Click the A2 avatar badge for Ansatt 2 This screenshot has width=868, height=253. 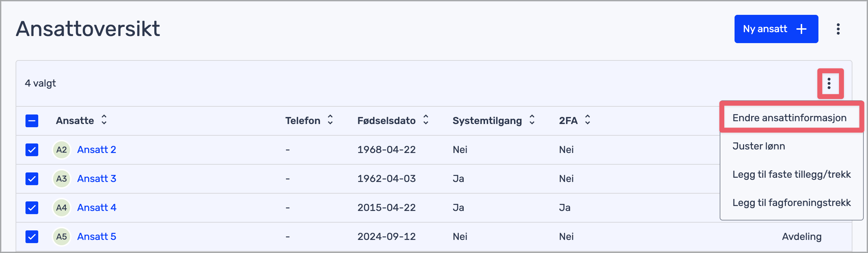[61, 149]
